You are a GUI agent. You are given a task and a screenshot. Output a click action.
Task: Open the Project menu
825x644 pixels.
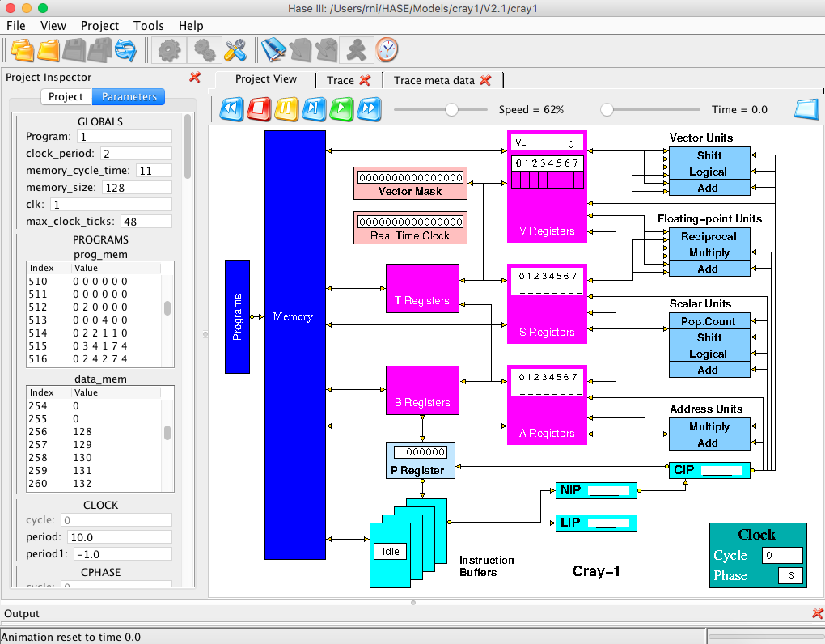click(x=99, y=26)
